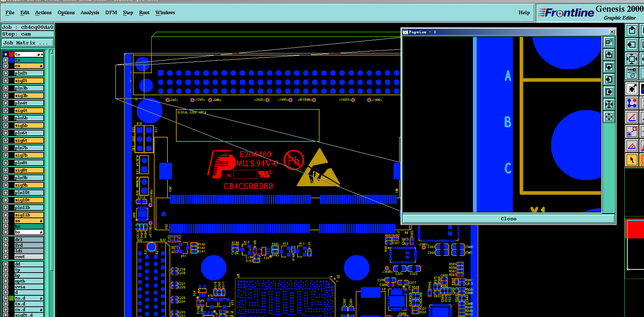Close the Popview window with the Close button
644x317 pixels.
[509, 219]
